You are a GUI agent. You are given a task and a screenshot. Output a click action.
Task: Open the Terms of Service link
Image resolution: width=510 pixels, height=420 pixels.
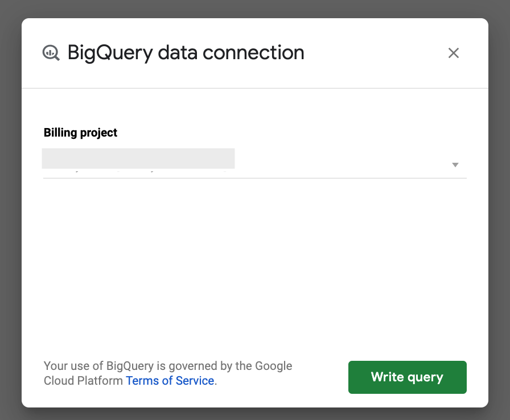pyautogui.click(x=170, y=381)
